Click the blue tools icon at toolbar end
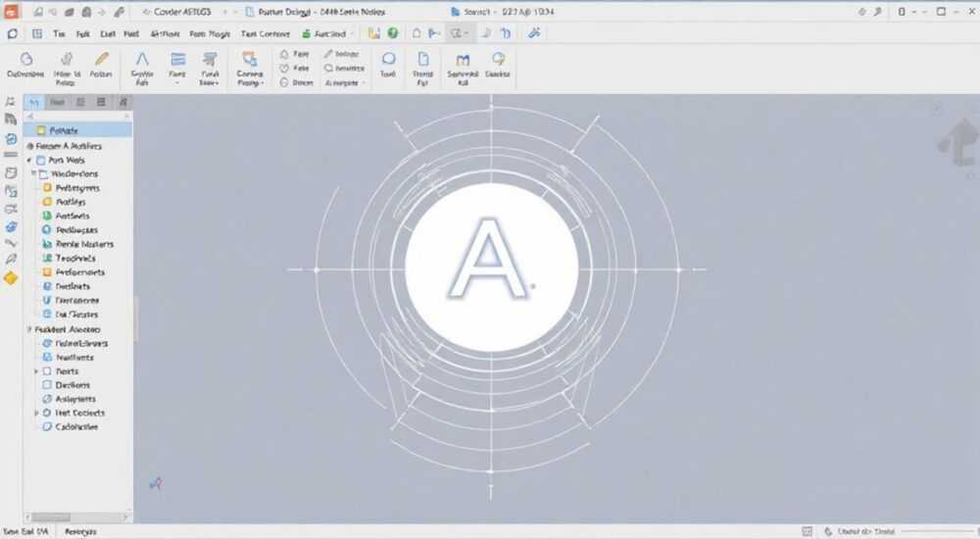980x539 pixels. [x=534, y=33]
